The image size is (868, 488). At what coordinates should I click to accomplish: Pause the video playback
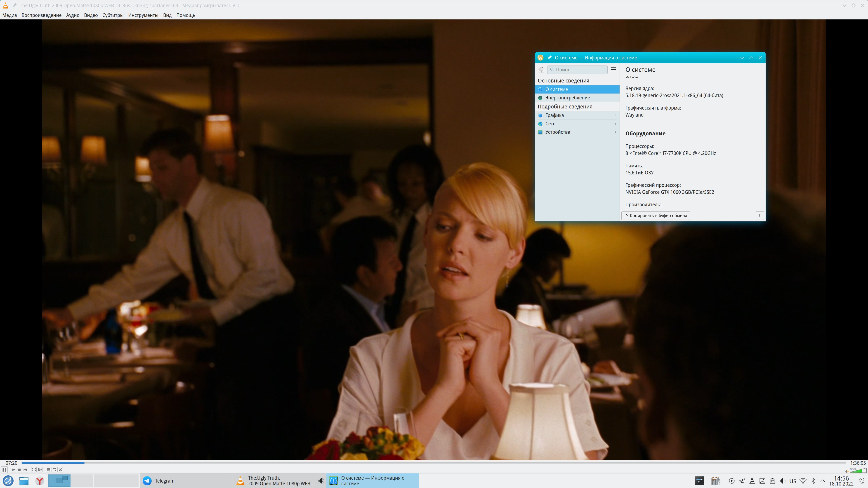point(4,469)
